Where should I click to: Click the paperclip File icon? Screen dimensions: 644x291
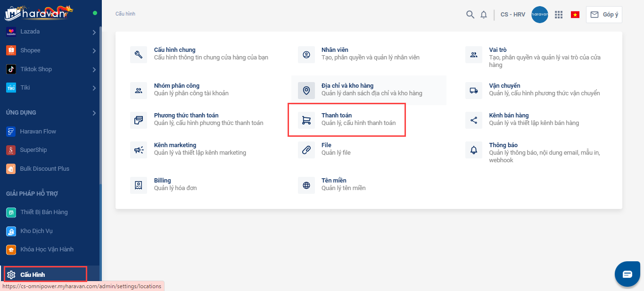[306, 150]
